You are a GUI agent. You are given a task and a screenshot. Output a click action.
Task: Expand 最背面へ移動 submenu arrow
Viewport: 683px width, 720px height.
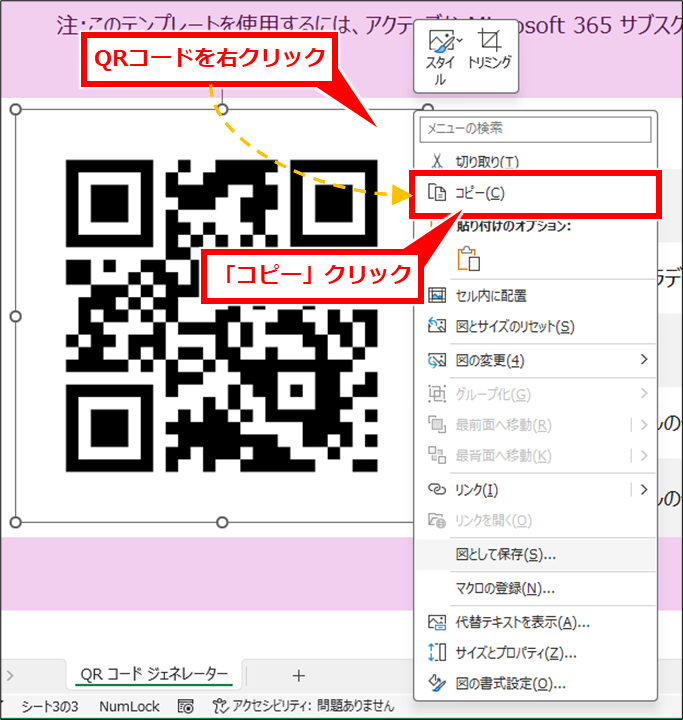point(644,456)
